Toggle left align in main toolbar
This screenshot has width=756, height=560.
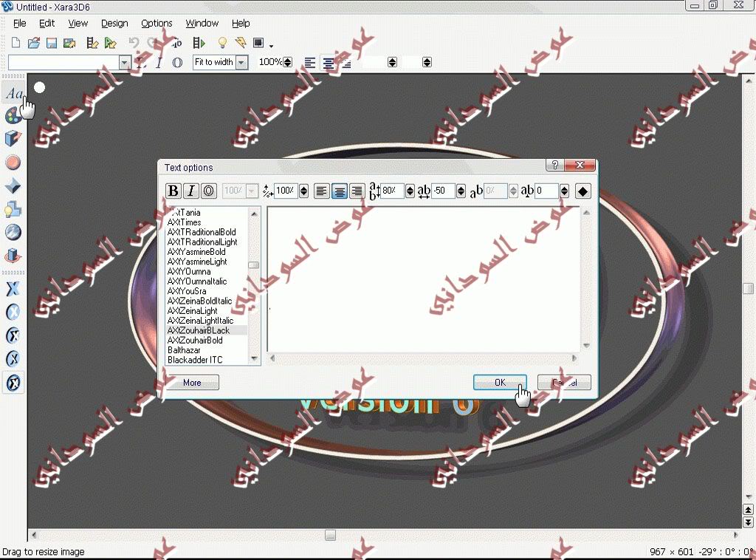[310, 63]
